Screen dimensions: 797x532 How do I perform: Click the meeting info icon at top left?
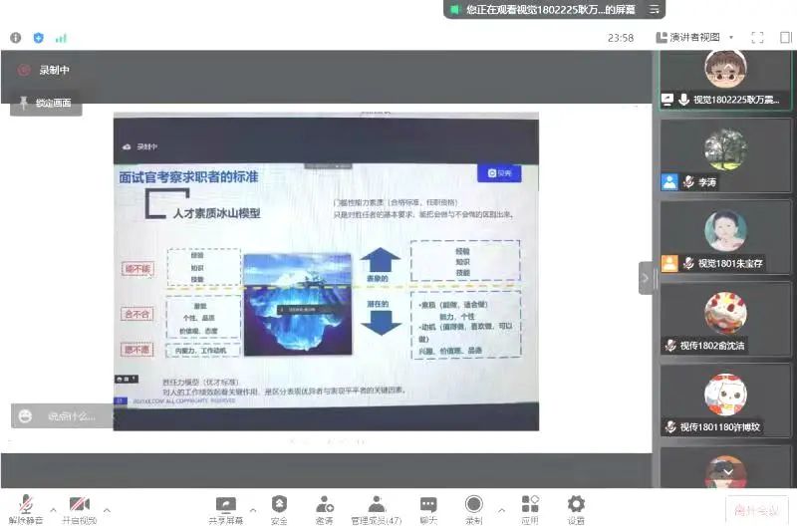(16, 38)
